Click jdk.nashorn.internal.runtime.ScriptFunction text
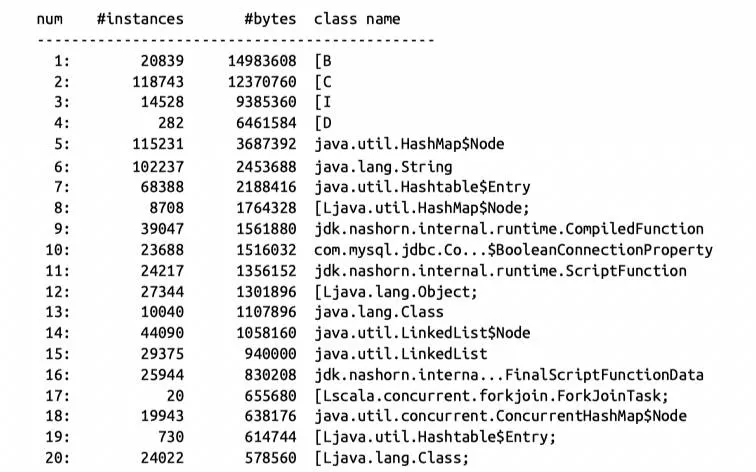Screen dimensions: 756x472 [x=500, y=271]
